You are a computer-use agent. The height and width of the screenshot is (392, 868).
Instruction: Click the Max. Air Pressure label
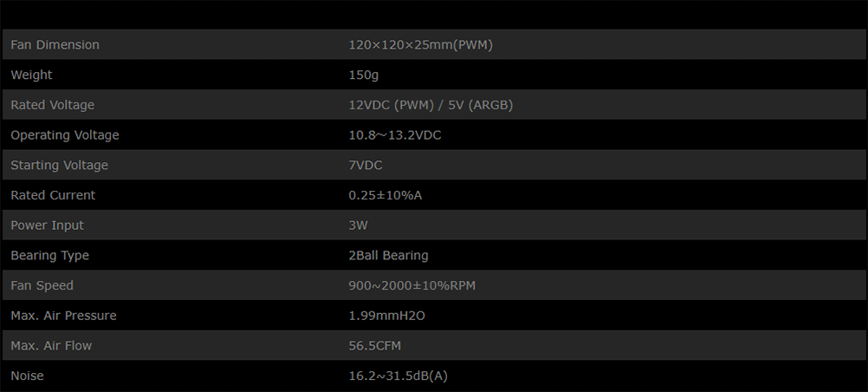[63, 316]
